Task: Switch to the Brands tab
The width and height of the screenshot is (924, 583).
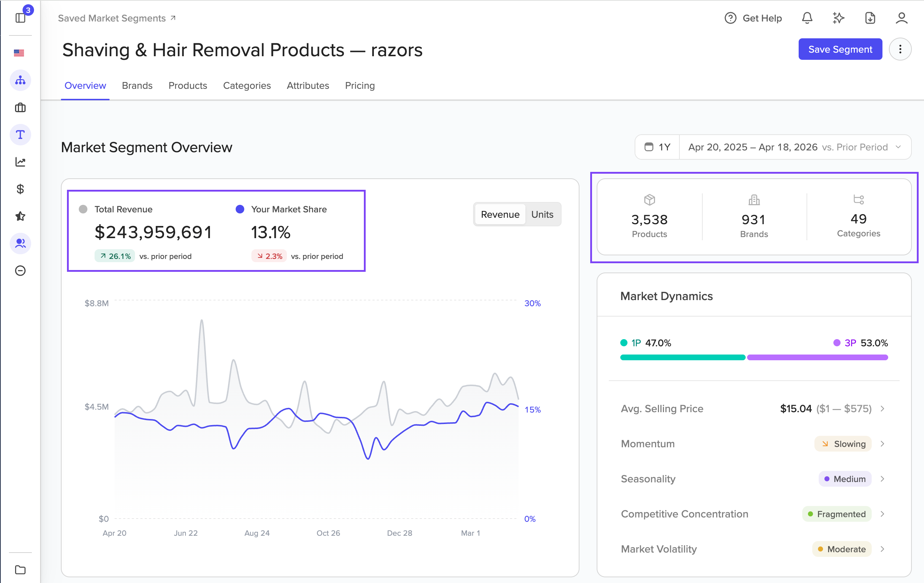Action: click(137, 85)
